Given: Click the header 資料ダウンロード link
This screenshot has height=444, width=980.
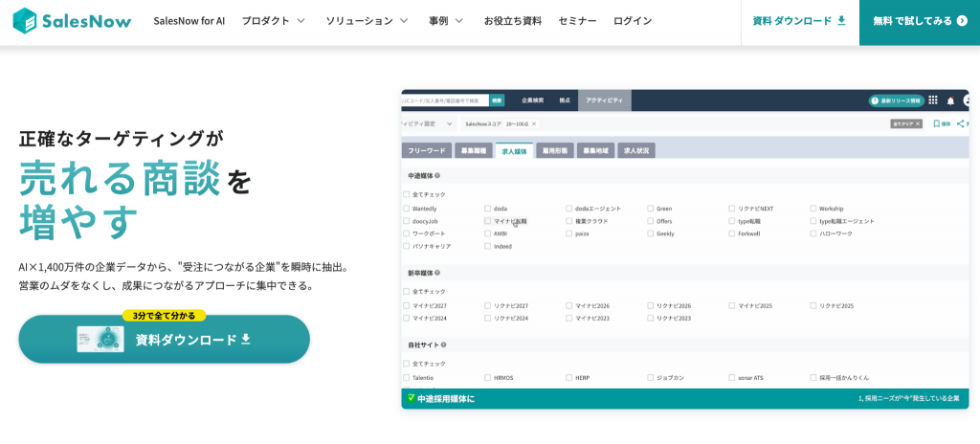Looking at the screenshot, I should (x=799, y=21).
